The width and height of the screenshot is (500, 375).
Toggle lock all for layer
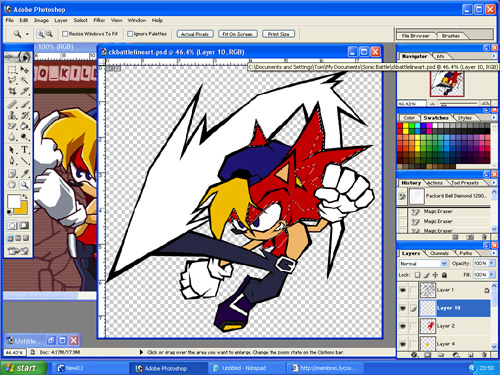(x=444, y=275)
